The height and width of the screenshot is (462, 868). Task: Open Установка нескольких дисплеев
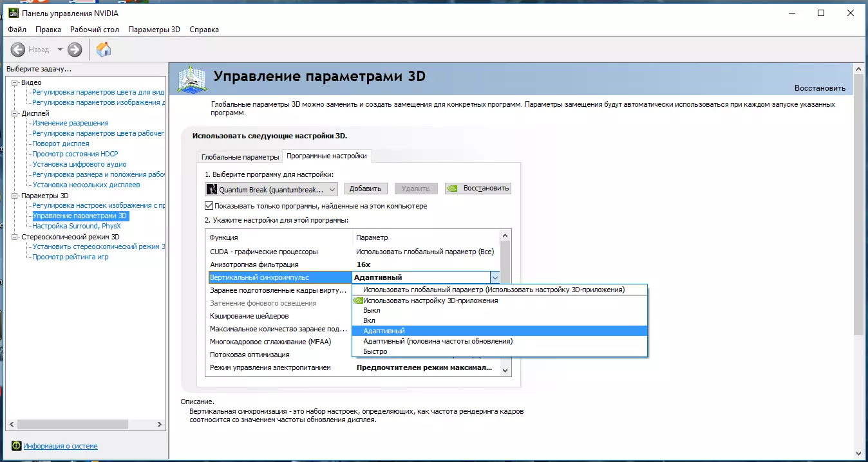click(86, 185)
